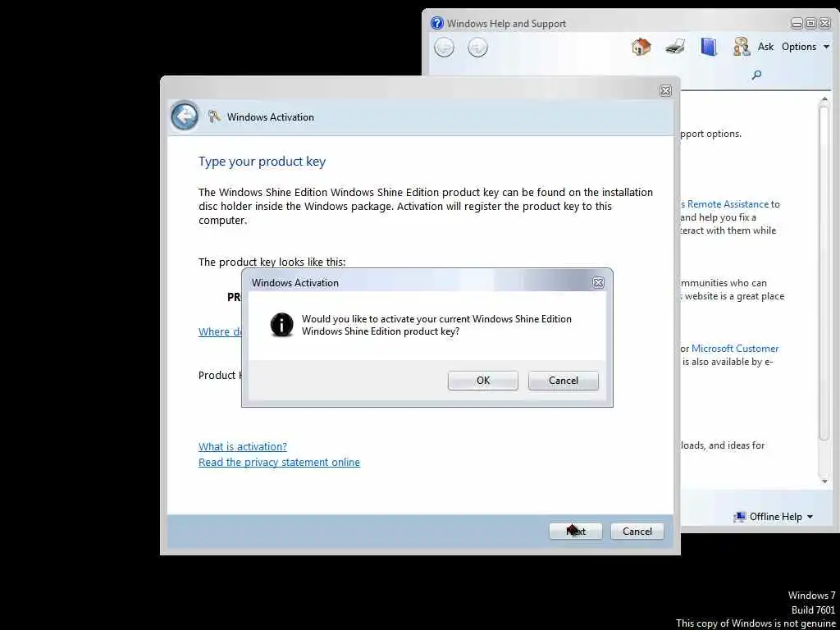Click the Help back navigation arrow
Viewport: 840px width, 630px height.
[444, 48]
